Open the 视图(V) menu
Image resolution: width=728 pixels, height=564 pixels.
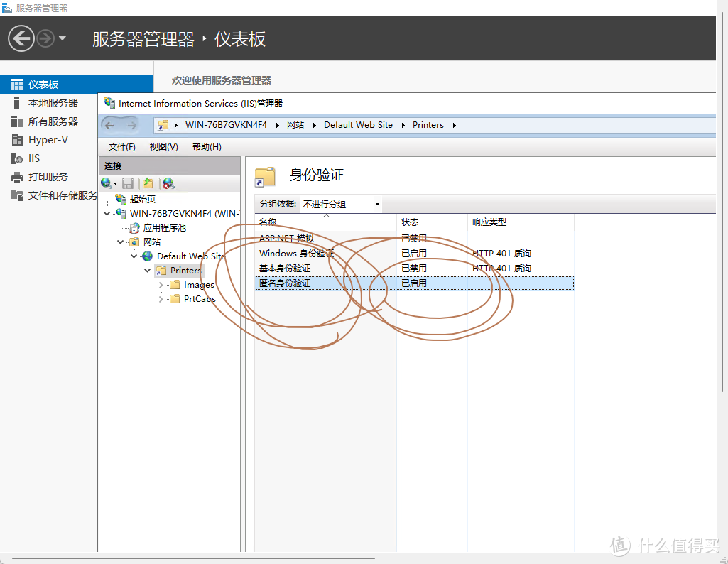[163, 146]
